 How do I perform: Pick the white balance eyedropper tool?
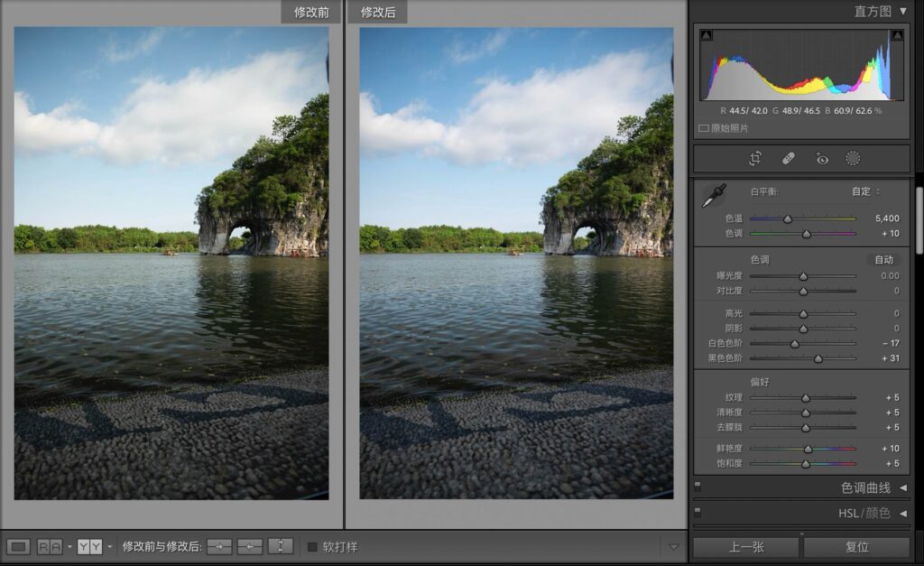click(714, 195)
